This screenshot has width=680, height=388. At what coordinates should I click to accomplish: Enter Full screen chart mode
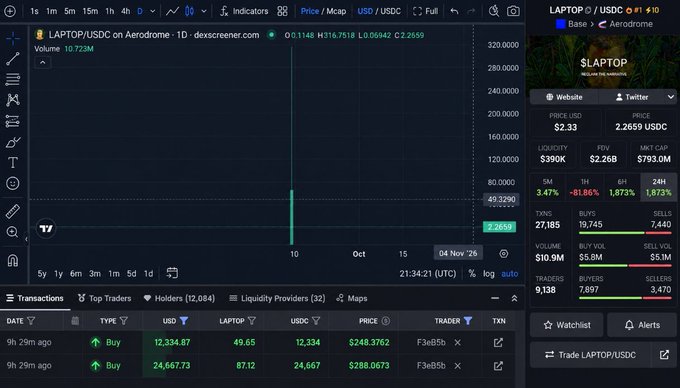pyautogui.click(x=425, y=11)
